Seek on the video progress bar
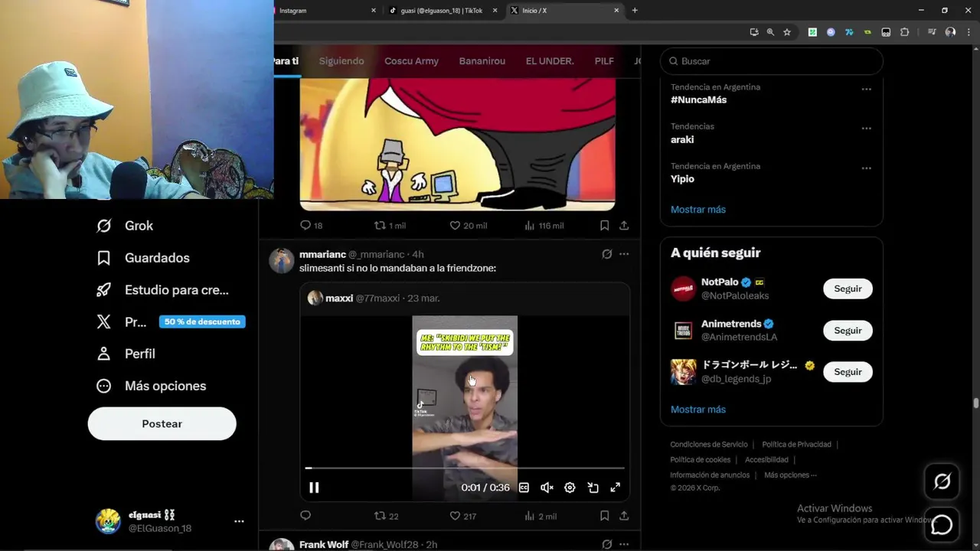The height and width of the screenshot is (551, 980). [465, 468]
